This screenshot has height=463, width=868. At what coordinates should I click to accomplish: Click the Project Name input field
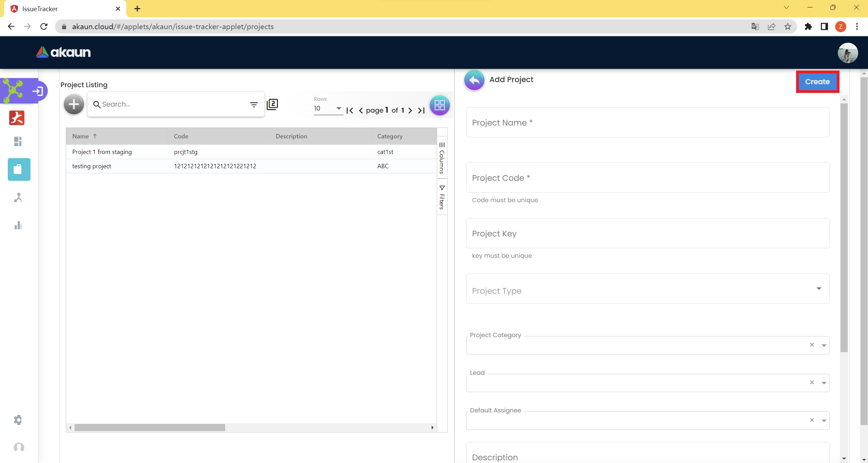[x=647, y=123]
